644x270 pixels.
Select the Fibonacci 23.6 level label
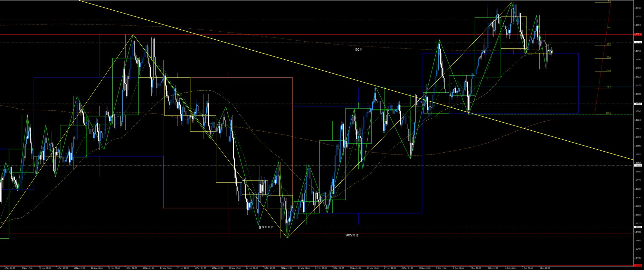[609, 28]
